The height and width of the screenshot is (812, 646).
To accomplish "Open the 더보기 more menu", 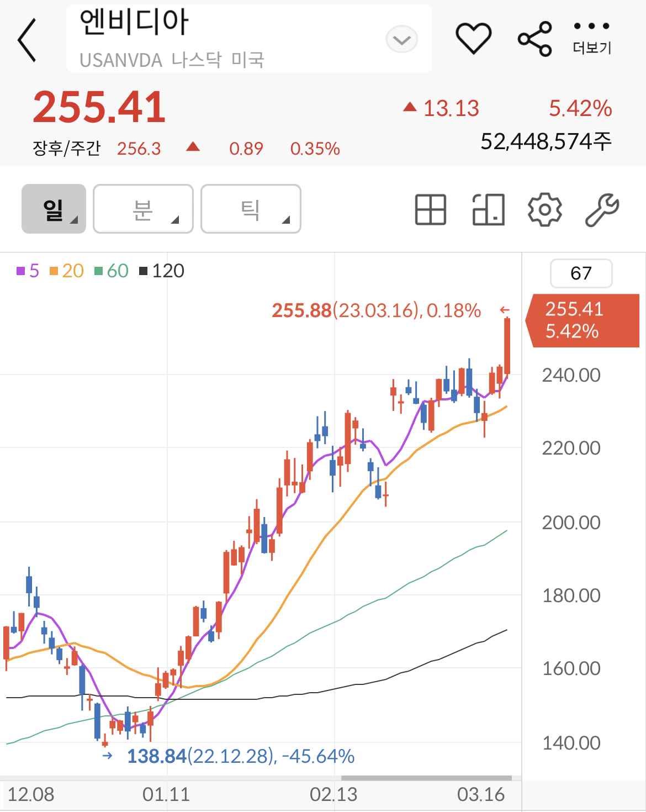I will pos(592,39).
